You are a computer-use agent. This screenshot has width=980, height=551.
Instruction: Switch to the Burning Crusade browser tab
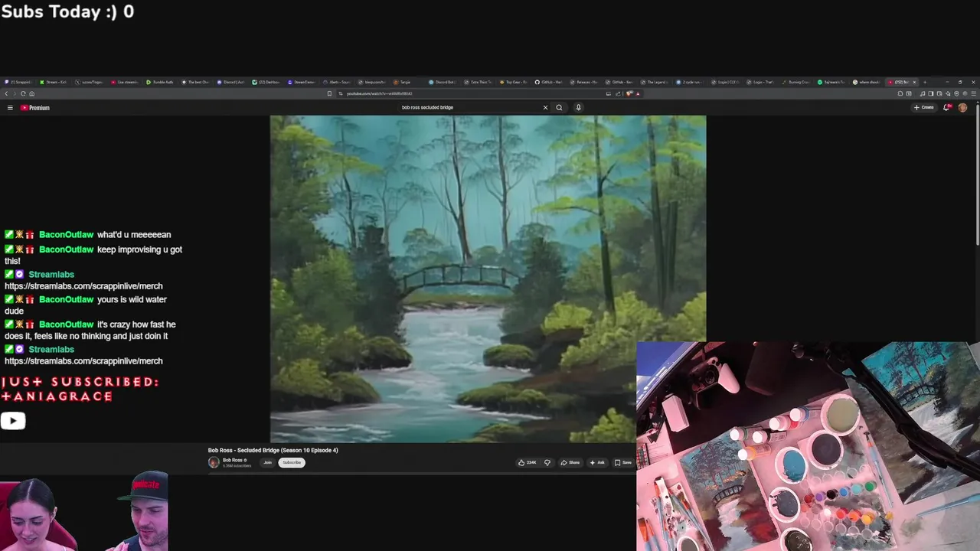tap(796, 82)
